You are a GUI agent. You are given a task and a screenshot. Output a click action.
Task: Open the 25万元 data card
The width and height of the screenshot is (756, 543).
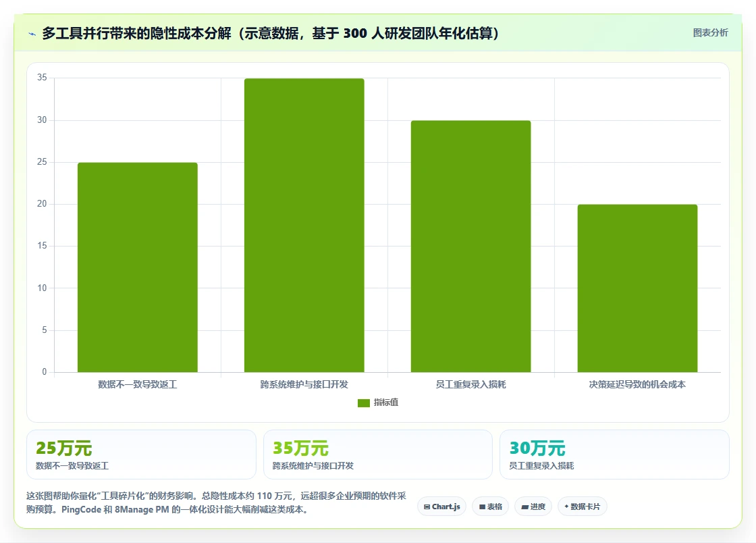pos(141,455)
